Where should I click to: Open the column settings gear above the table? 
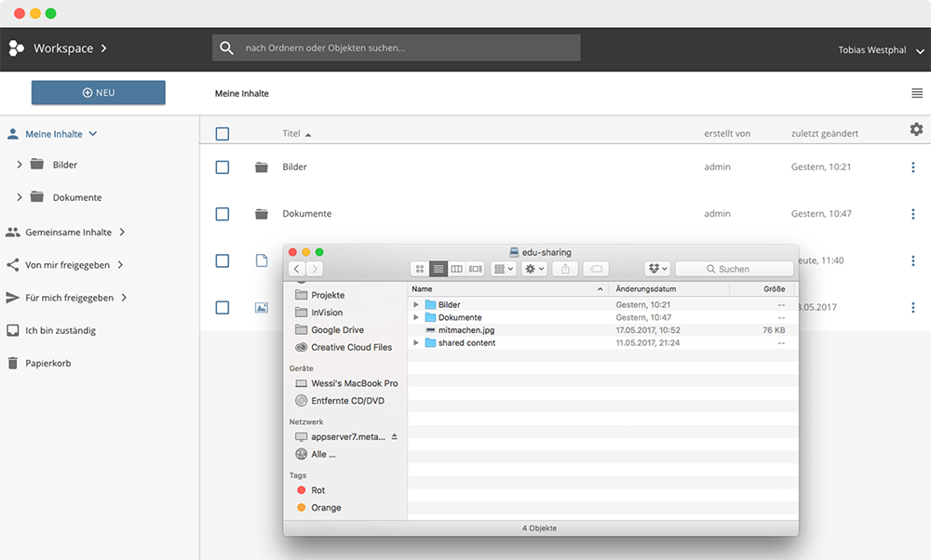point(916,130)
